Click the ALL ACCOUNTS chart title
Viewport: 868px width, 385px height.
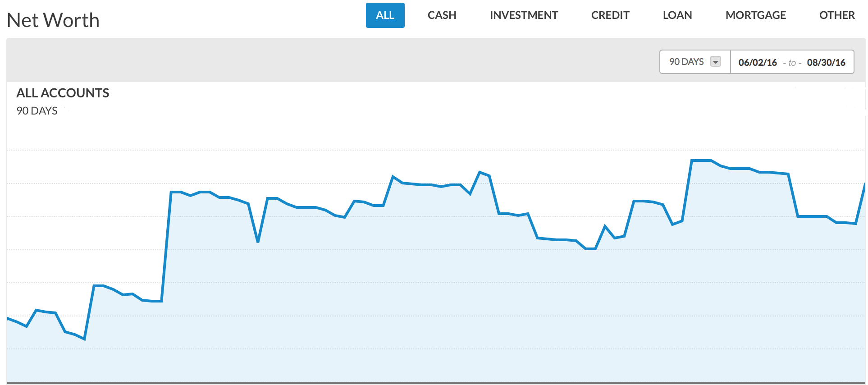tap(63, 93)
